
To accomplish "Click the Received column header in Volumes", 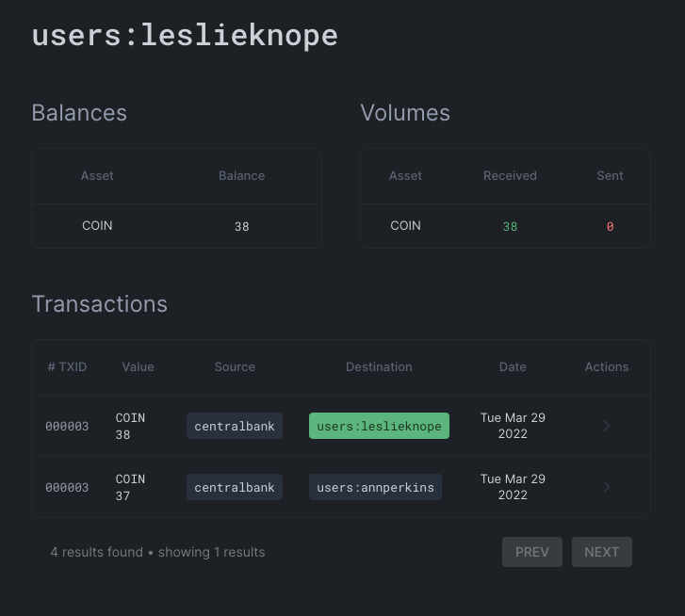I will [x=510, y=175].
